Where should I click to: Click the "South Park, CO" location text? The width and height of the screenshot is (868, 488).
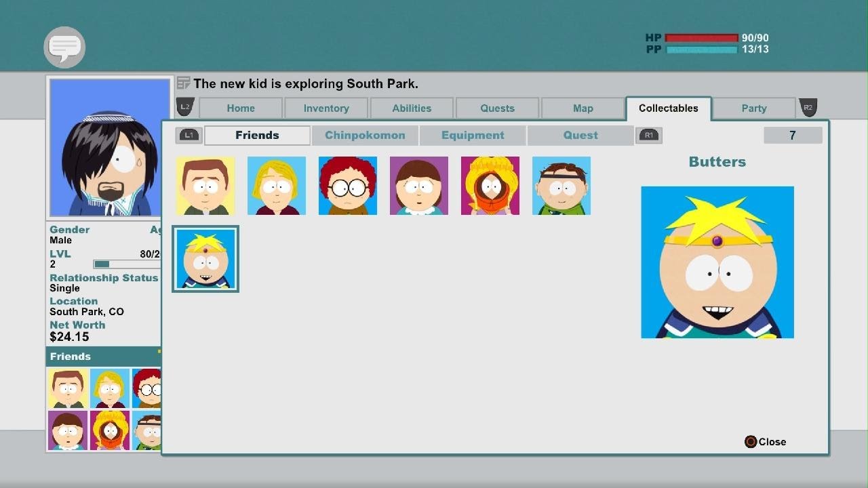click(87, 312)
